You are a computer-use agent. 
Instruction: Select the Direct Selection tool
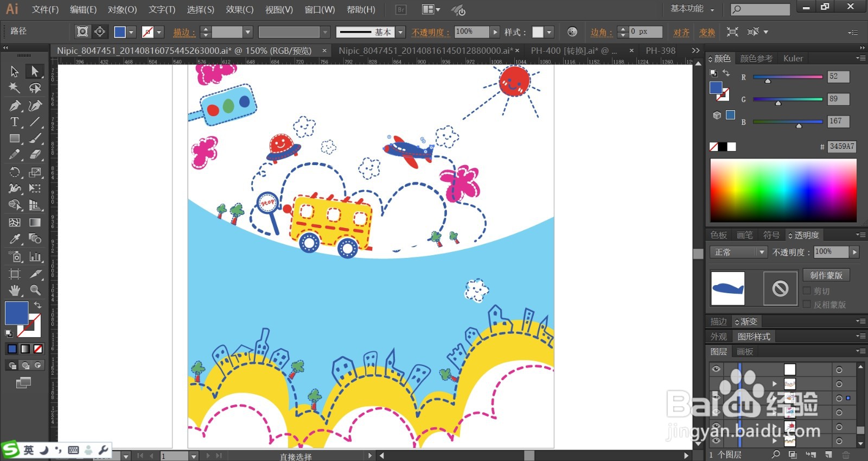click(35, 71)
